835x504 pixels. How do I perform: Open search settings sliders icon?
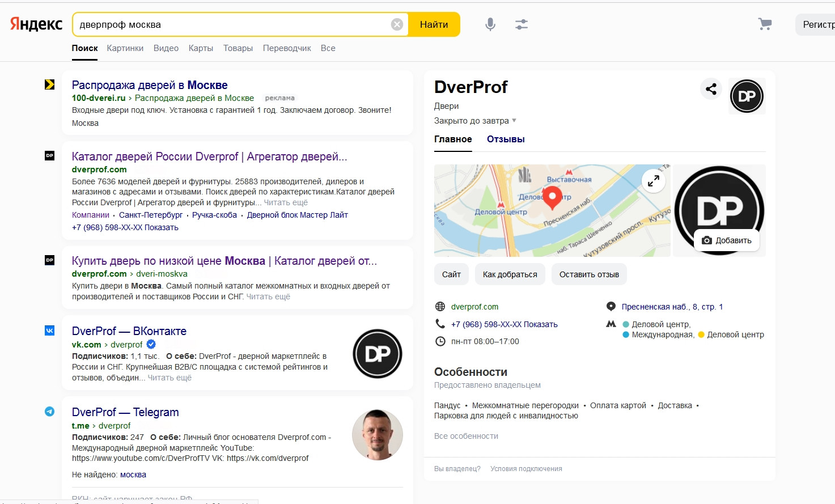point(522,24)
